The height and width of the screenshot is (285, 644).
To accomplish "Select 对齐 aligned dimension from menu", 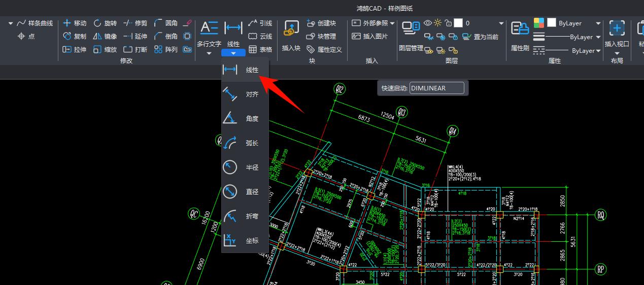I will coord(245,94).
